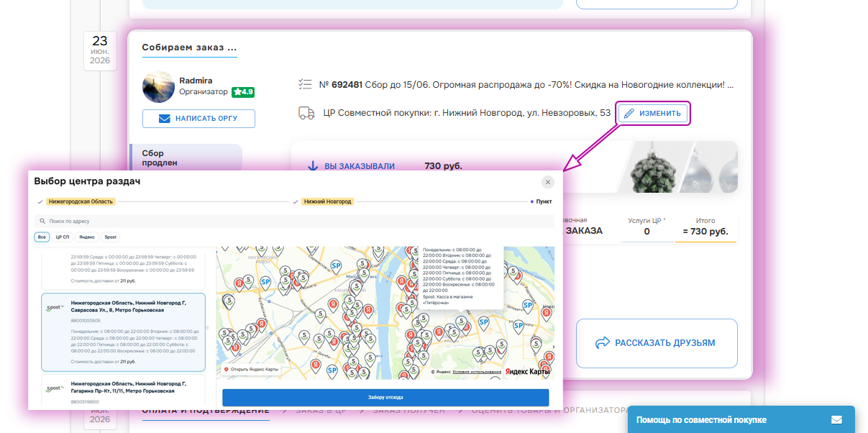Screen dimensions: 868x433
Task: Click the delivery truck icon next to the address
Action: point(306,113)
